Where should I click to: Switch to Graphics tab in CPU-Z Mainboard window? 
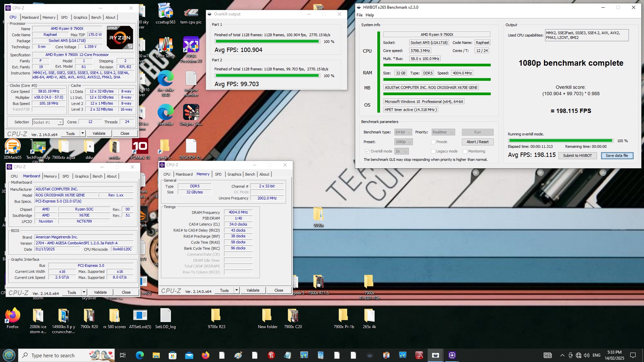coord(82,176)
